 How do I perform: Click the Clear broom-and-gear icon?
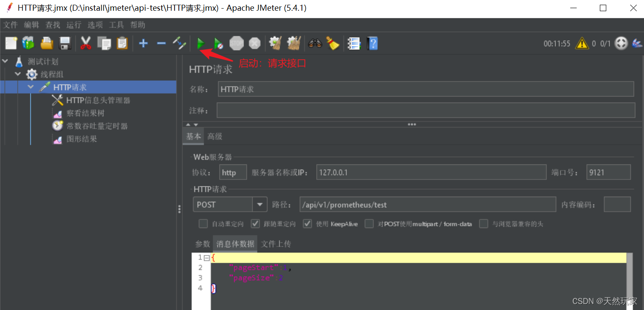click(x=275, y=43)
